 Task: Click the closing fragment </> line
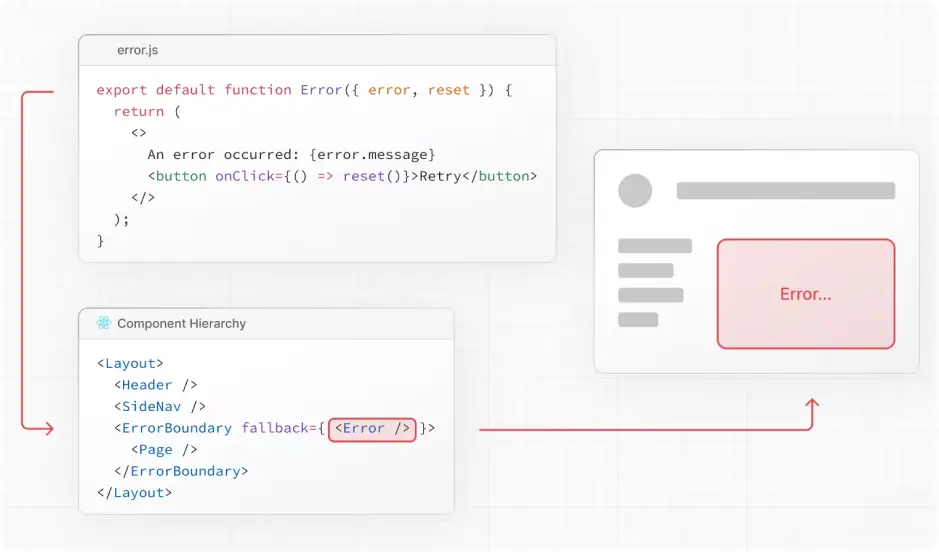click(x=143, y=198)
